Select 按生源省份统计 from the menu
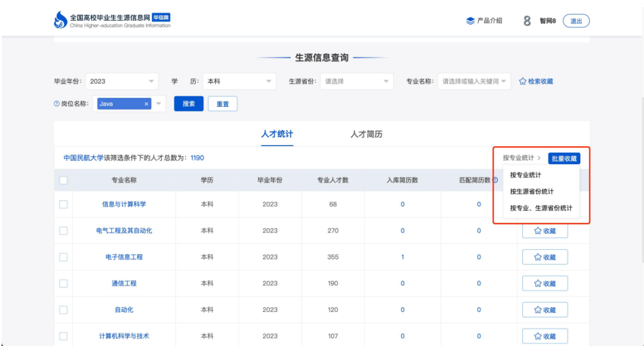The height and width of the screenshot is (346, 644). [x=532, y=191]
